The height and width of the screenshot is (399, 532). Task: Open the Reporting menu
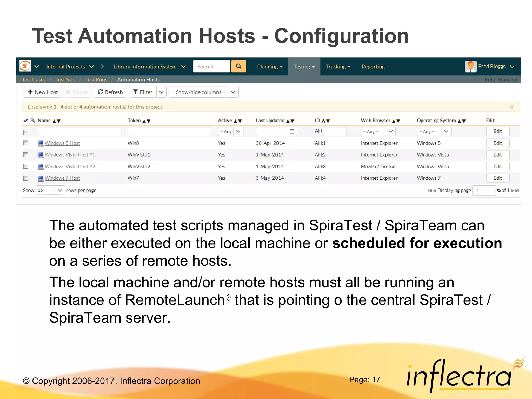pyautogui.click(x=373, y=66)
